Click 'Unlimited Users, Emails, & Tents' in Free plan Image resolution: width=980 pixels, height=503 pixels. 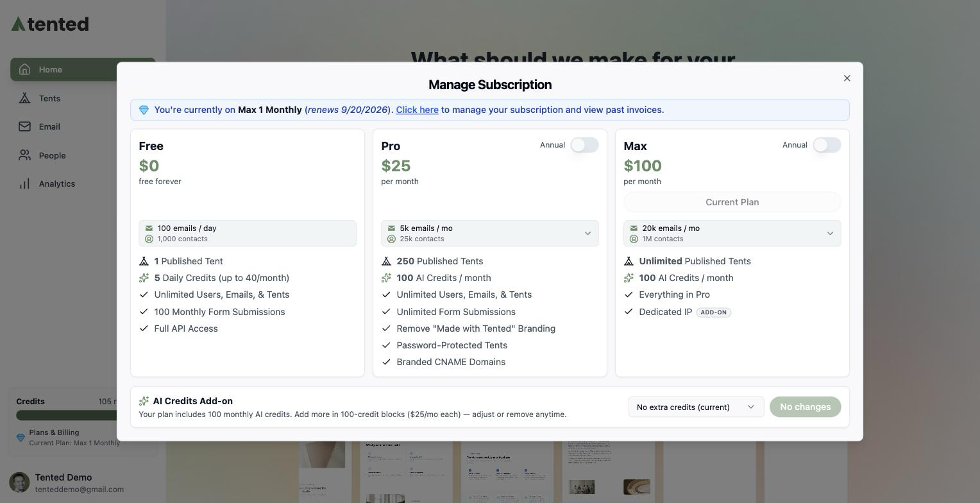[x=222, y=294]
